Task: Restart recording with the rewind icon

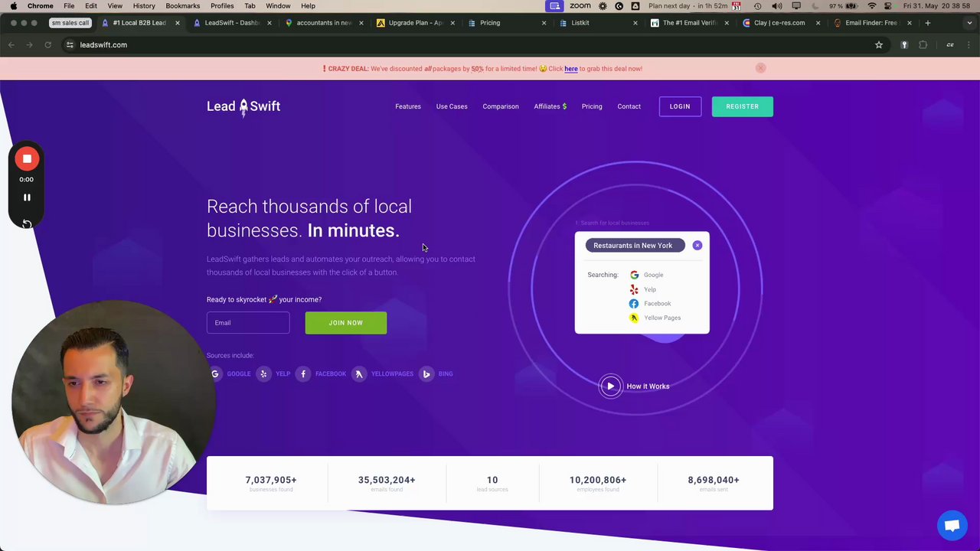Action: click(27, 223)
